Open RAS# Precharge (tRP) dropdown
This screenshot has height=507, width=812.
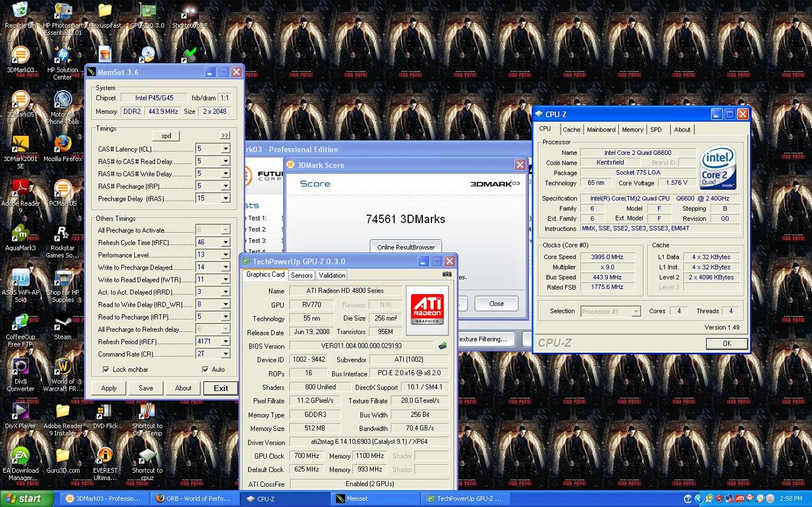tap(226, 186)
